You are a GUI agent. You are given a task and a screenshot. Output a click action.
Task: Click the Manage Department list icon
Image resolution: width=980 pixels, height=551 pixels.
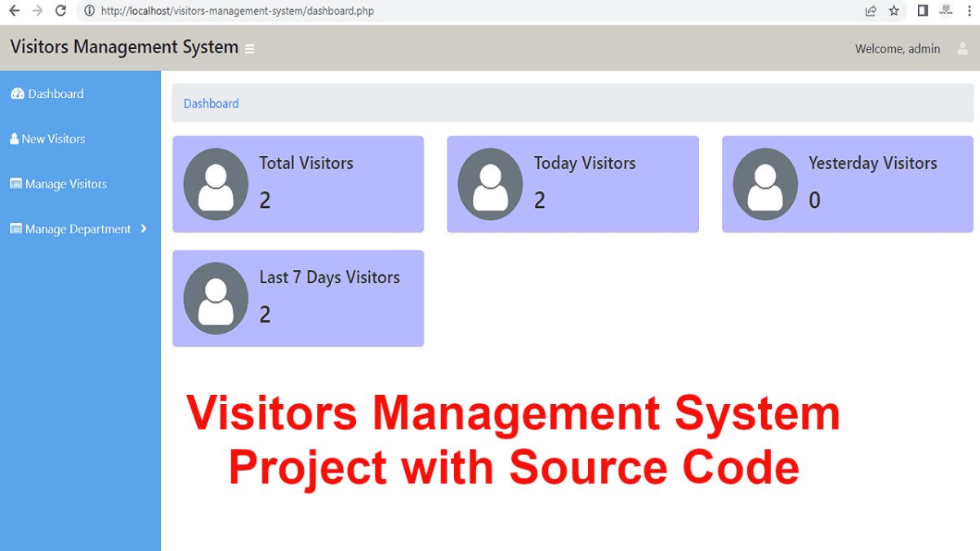(16, 229)
